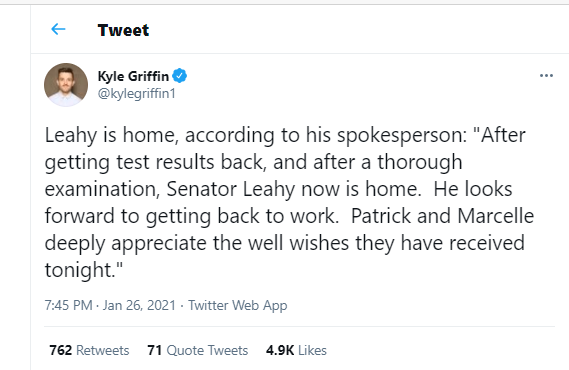Open the three-dot more options menu
This screenshot has width=569, height=370.
point(546,75)
